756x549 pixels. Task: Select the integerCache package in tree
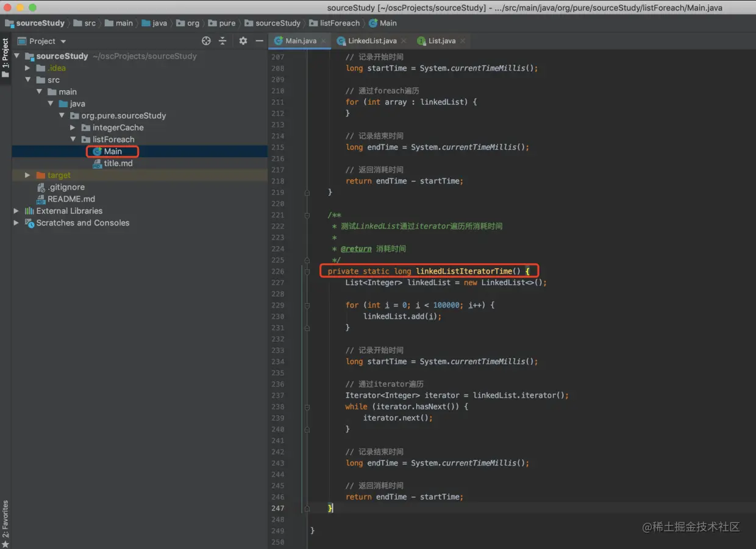point(112,127)
